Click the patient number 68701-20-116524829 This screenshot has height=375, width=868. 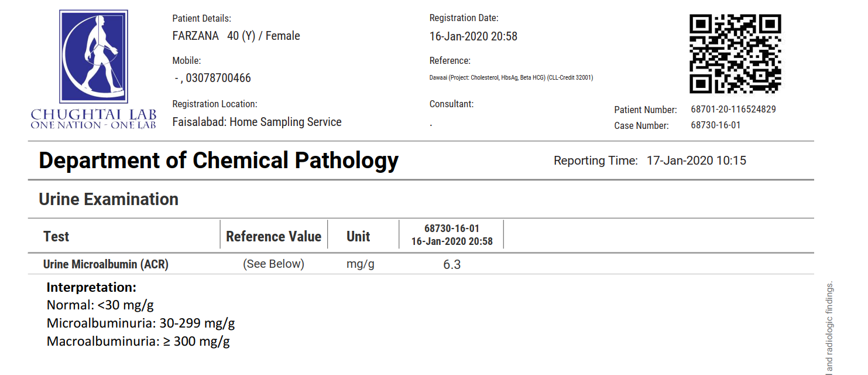point(733,110)
